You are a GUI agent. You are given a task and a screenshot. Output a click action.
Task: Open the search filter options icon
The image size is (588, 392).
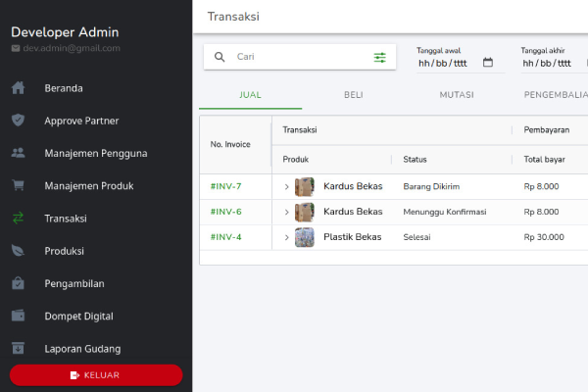pyautogui.click(x=379, y=58)
